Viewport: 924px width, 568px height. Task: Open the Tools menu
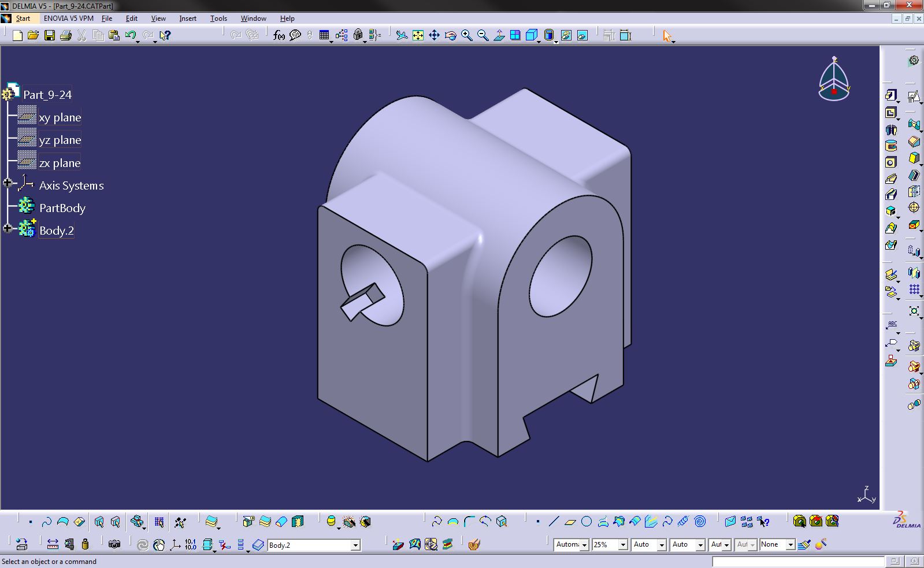(218, 18)
